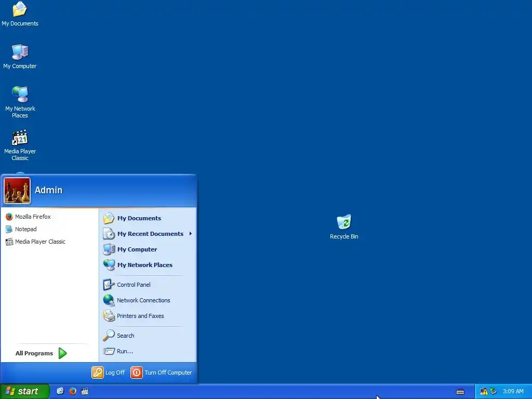Select Media Player Classic desktop shortcut
Viewport: 532px width, 399px height.
click(x=20, y=145)
